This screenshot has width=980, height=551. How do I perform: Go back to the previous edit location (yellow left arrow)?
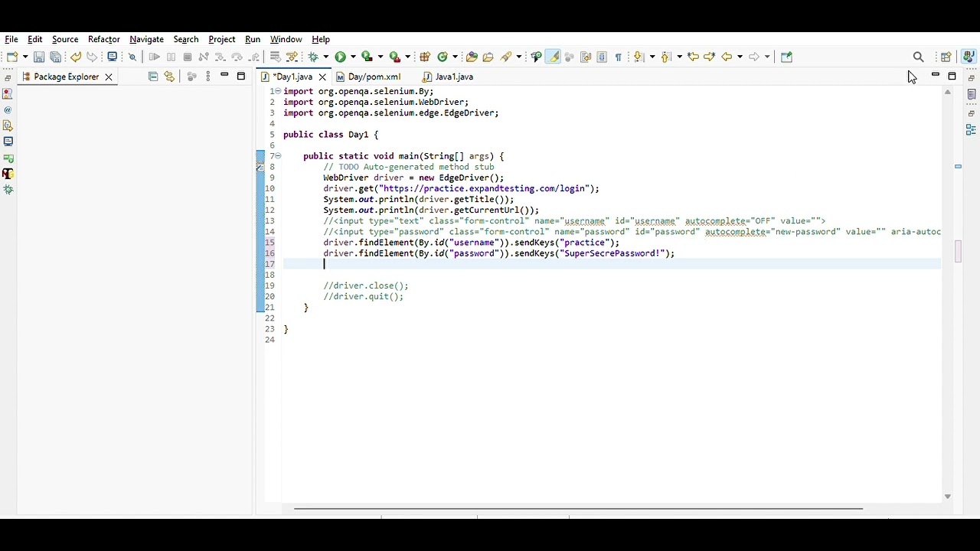[693, 57]
